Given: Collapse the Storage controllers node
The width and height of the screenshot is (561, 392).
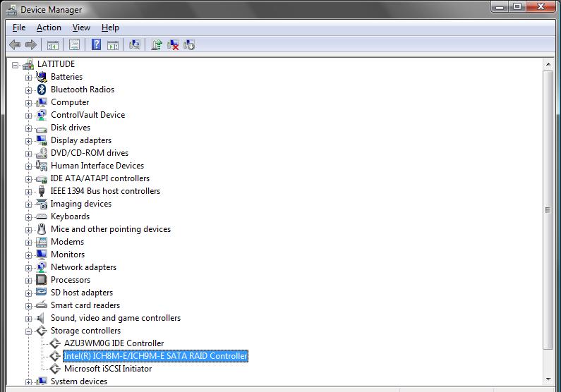Looking at the screenshot, I should pos(29,331).
